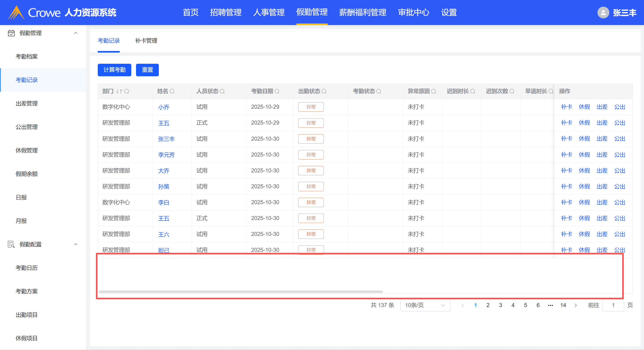Click sort arrows in 部门 column header

119,91
